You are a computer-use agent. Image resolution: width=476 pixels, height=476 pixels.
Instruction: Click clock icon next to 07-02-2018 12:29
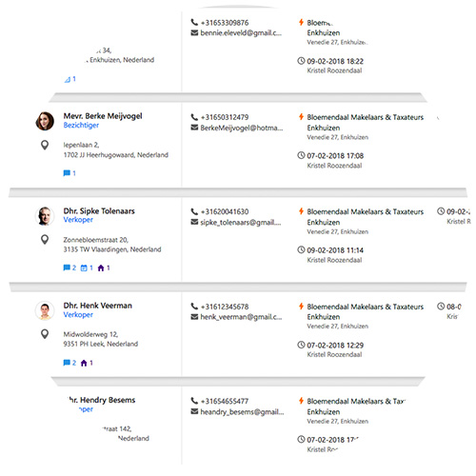coord(301,345)
